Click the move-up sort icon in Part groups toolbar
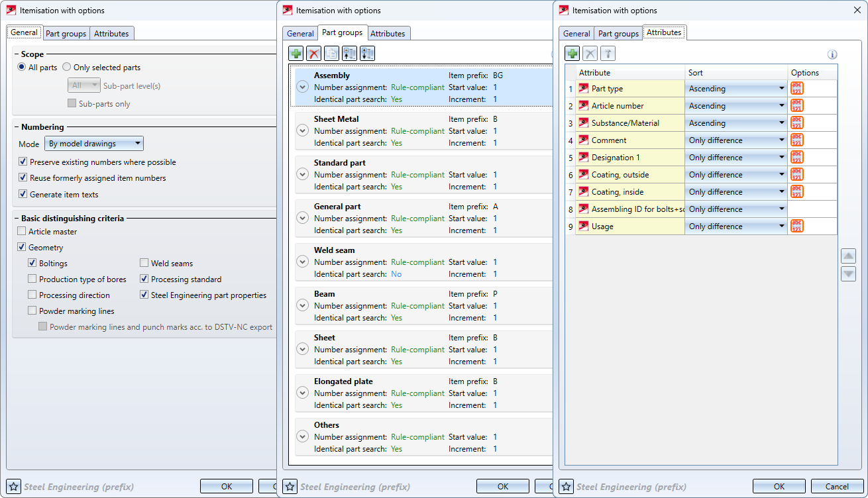 349,54
